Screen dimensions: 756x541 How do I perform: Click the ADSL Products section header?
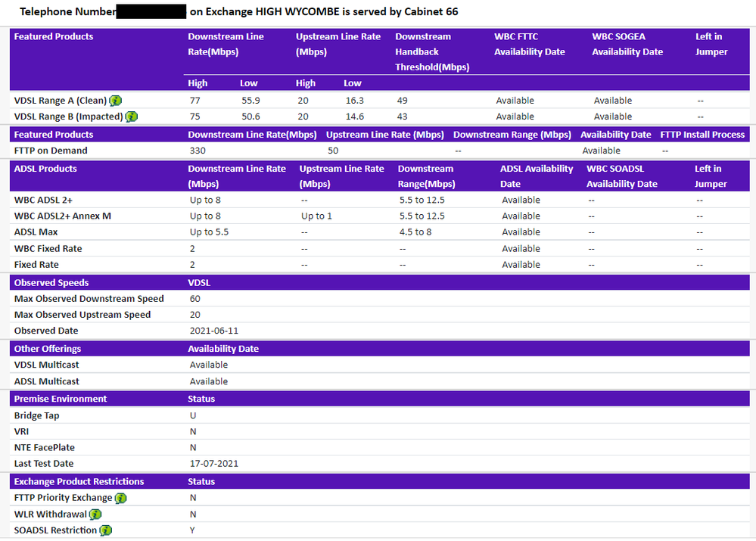(45, 169)
